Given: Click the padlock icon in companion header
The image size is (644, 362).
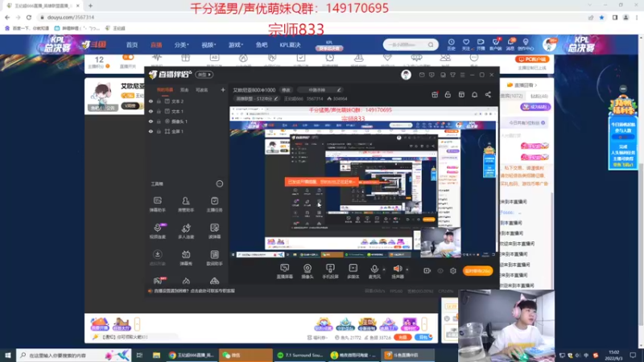Looking at the screenshot, I should click(448, 95).
